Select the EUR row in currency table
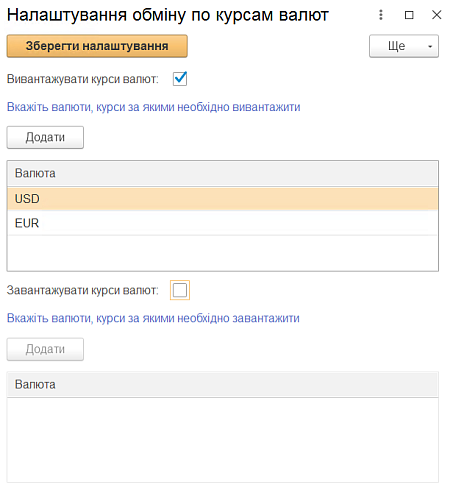453x490 pixels. click(x=223, y=223)
